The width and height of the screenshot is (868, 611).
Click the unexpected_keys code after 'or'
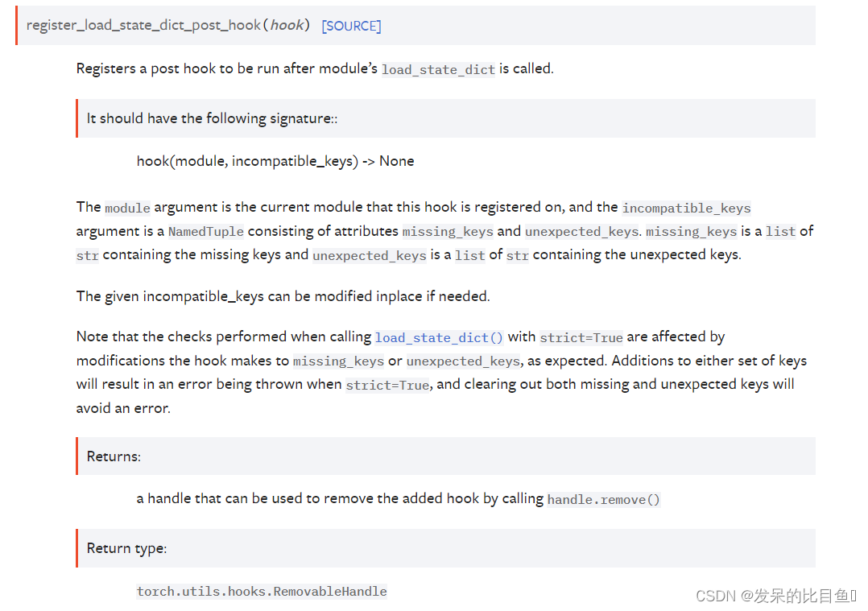tap(463, 361)
